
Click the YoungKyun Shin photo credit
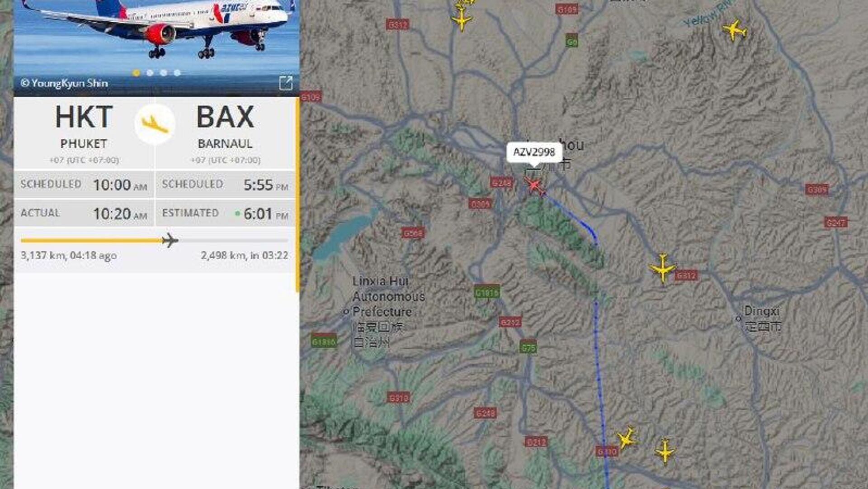coord(64,83)
